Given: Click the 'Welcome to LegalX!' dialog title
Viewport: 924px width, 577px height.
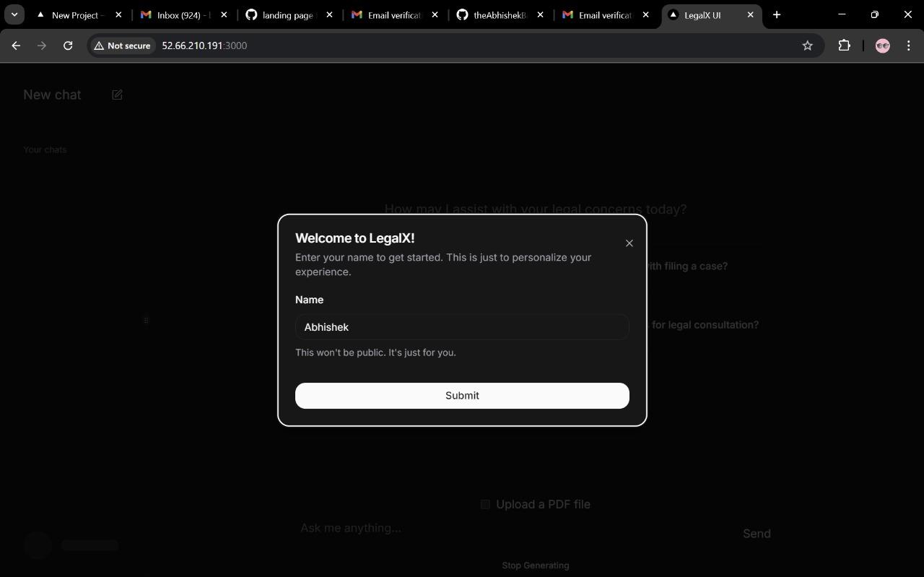Looking at the screenshot, I should point(355,238).
